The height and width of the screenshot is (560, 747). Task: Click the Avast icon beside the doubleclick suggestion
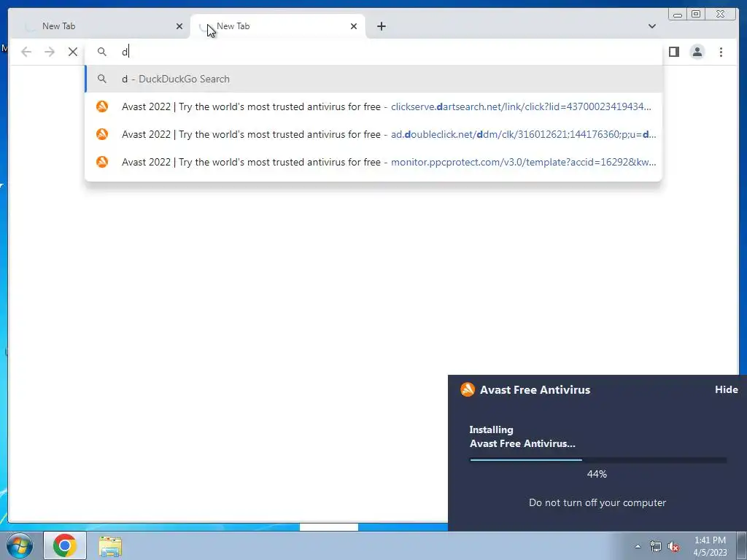pyautogui.click(x=102, y=134)
